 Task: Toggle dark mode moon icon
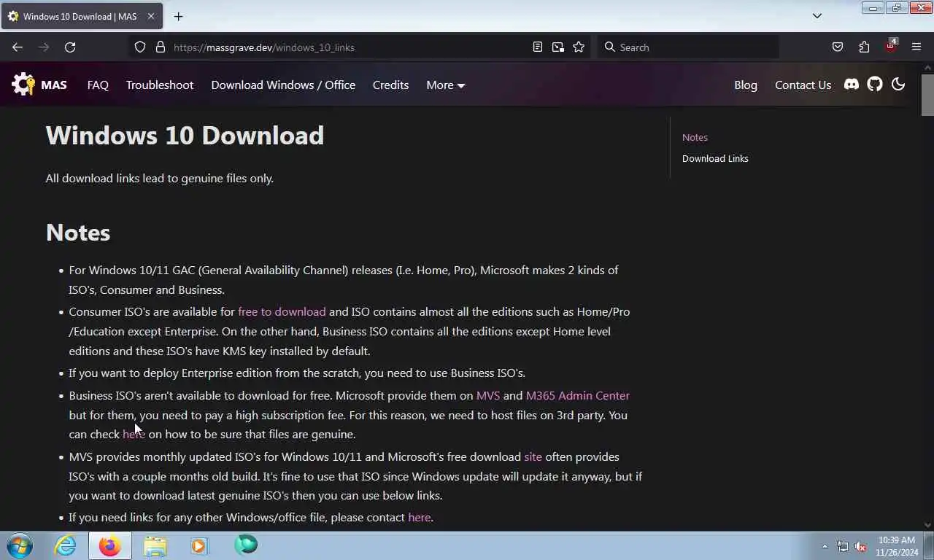coord(898,85)
